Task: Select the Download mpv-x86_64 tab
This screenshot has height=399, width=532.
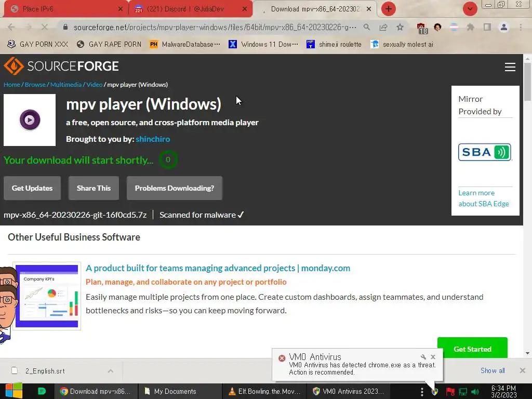Action: click(x=315, y=9)
